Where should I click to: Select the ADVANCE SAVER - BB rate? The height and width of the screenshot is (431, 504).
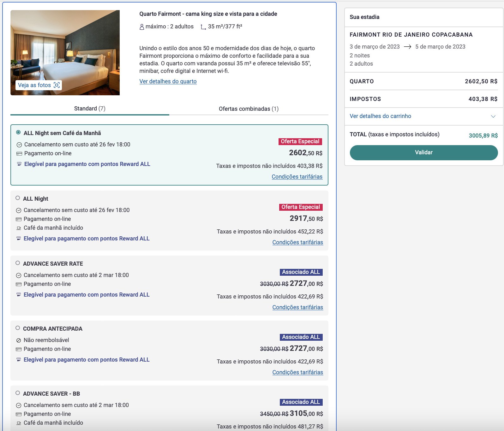[18, 393]
